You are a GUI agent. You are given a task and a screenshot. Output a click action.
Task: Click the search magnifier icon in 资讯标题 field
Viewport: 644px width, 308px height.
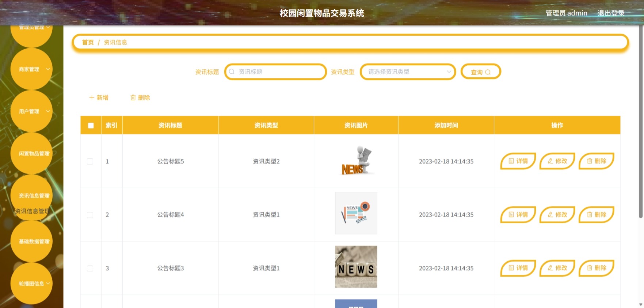point(232,72)
